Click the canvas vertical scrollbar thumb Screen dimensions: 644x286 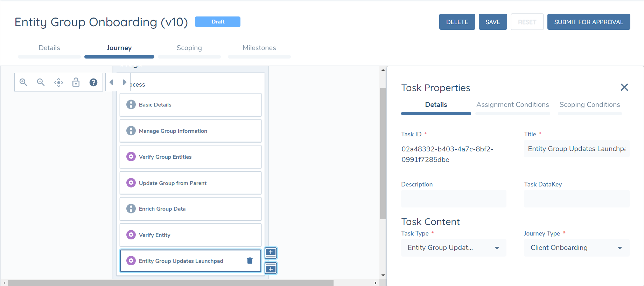click(383, 154)
